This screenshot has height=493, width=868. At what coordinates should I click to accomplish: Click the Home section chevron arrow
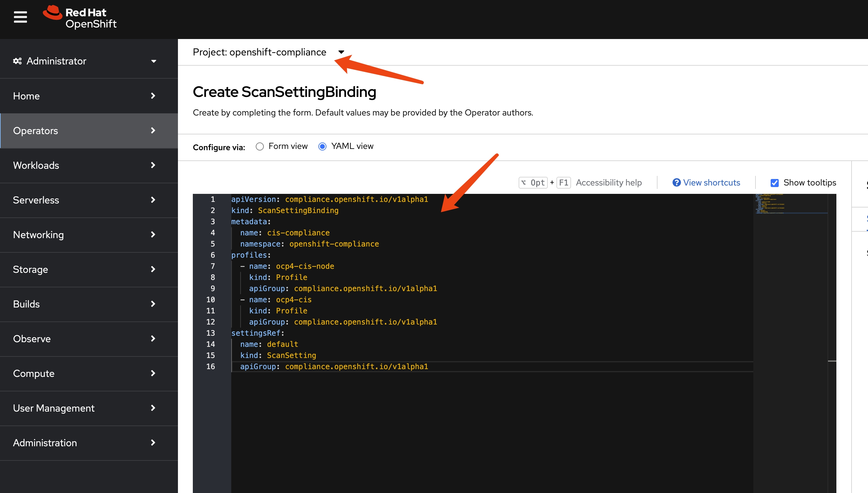153,96
